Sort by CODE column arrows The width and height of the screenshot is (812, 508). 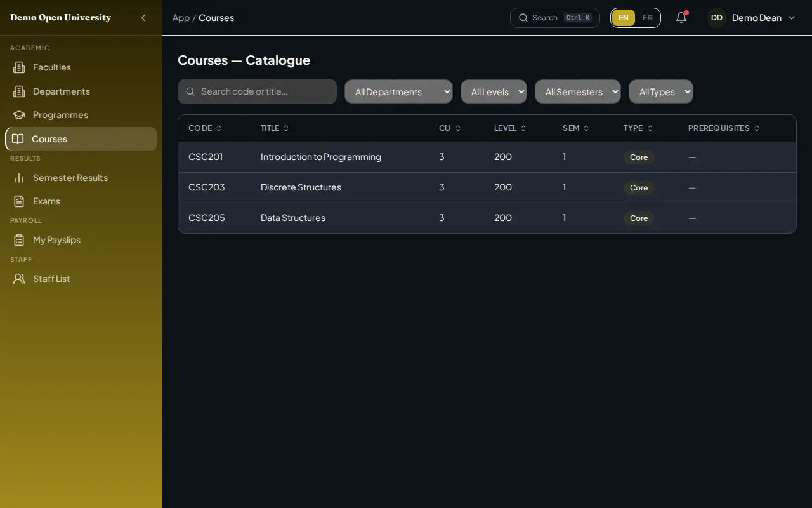click(219, 128)
